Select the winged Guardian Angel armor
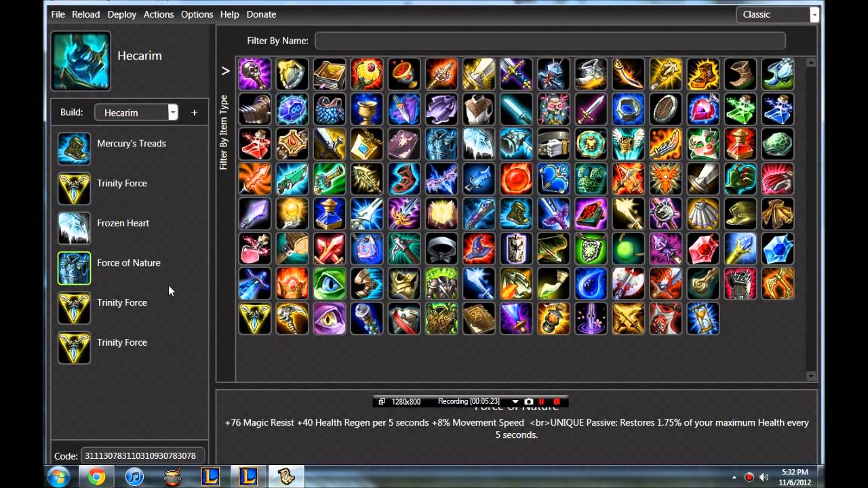Screen dimensions: 868x488 pyautogui.click(x=628, y=144)
